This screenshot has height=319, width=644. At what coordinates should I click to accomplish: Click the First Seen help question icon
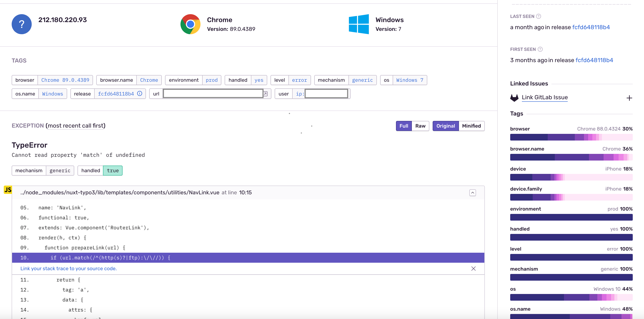540,49
